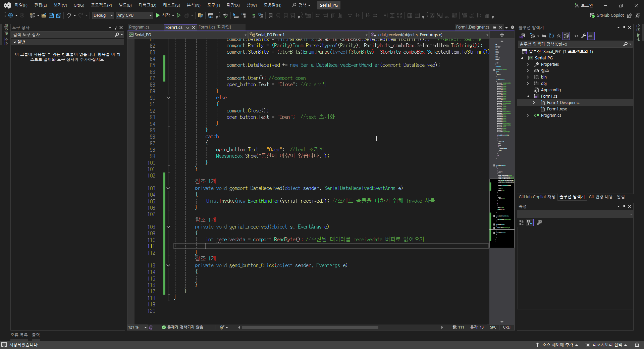This screenshot has width=644, height=349.
Task: Click the share icon next to GitHub Copilot
Action: pos(630,15)
